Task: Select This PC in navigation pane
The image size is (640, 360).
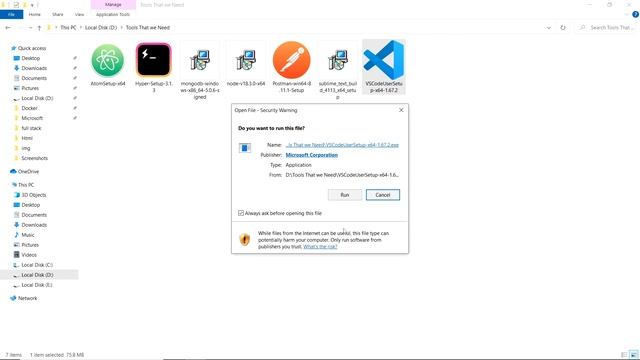Action: (x=26, y=185)
